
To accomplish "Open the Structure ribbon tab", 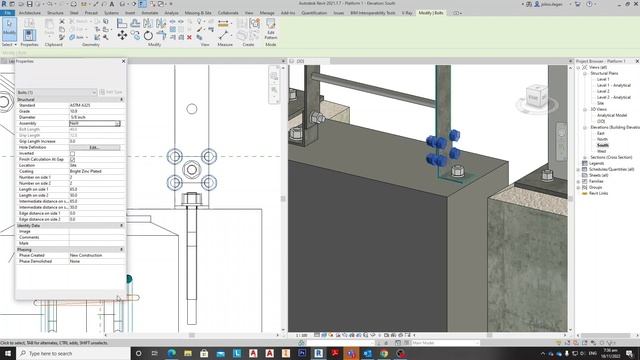I will [55, 13].
